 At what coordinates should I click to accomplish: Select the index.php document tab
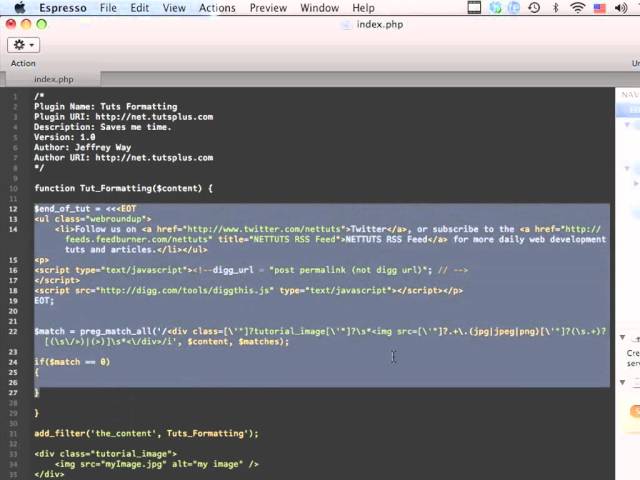click(x=53, y=79)
